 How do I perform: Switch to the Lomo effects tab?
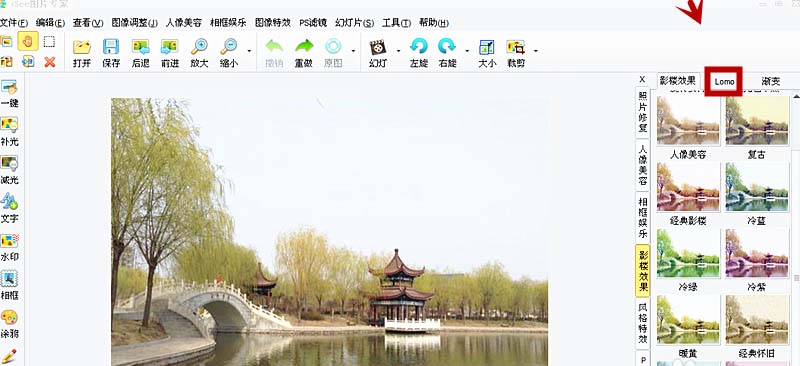click(x=724, y=81)
